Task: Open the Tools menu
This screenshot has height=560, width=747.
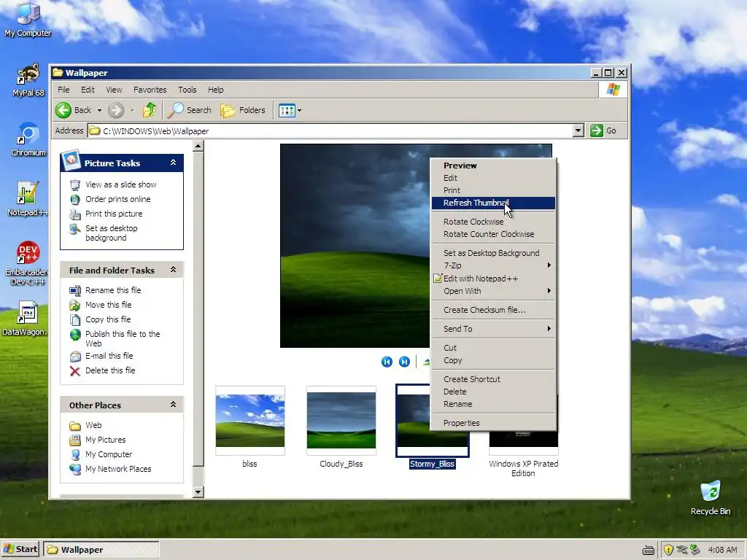Action: (187, 90)
